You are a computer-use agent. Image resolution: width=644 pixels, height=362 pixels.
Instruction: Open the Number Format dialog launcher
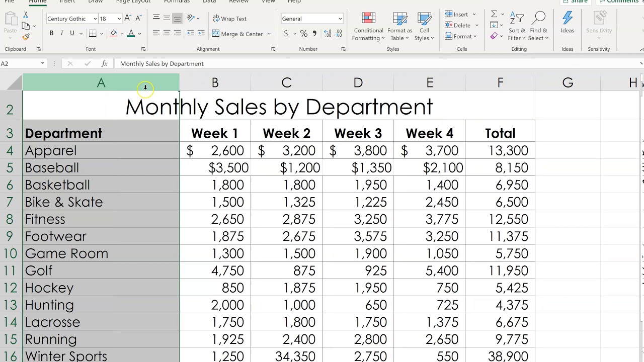click(343, 49)
